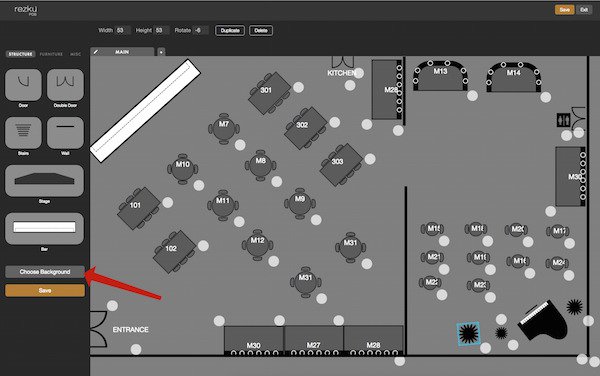Open the MAIN floor tab
The height and width of the screenshot is (376, 600).
(x=122, y=52)
